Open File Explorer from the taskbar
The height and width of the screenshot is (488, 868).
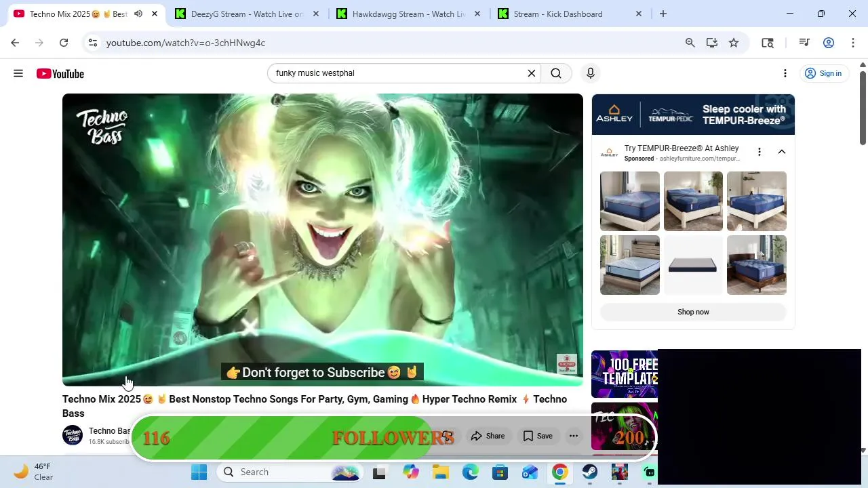tap(440, 472)
